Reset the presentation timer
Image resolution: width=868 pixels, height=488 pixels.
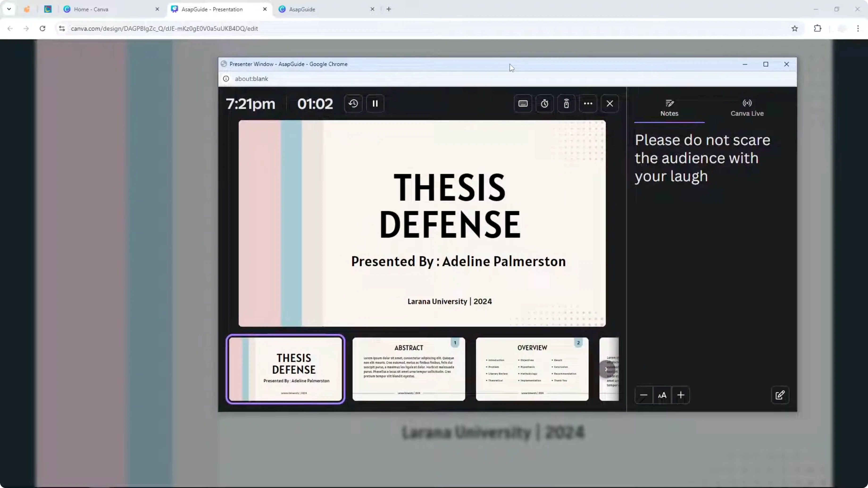(x=353, y=103)
